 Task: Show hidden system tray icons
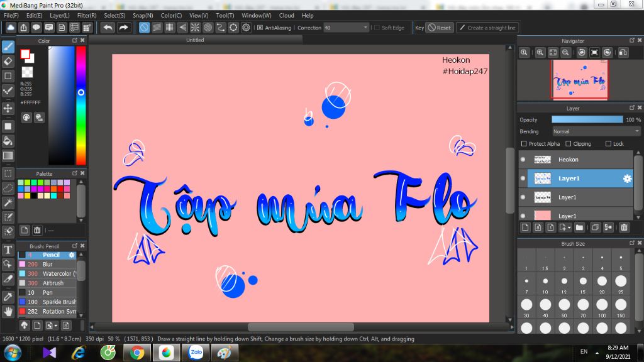point(597,353)
